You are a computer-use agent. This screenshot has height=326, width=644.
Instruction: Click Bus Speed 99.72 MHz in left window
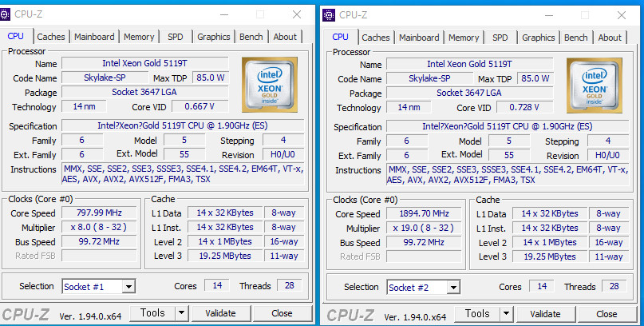click(x=99, y=242)
